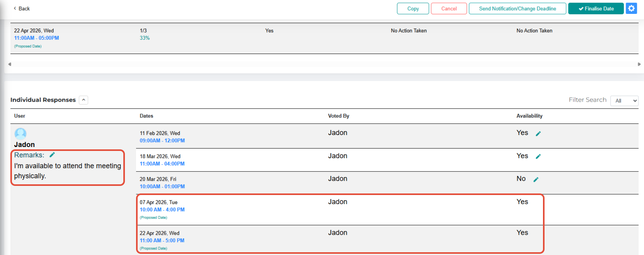644x255 pixels.
Task: Click the Copy button
Action: 413,8
